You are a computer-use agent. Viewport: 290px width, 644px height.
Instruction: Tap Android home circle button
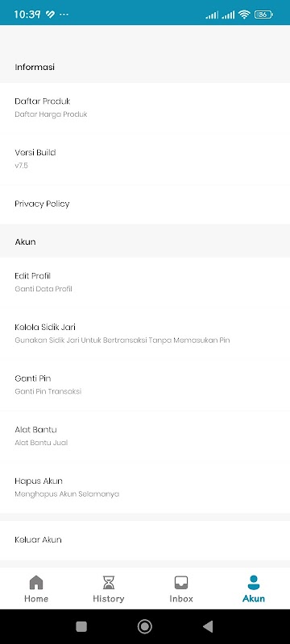click(x=144, y=626)
